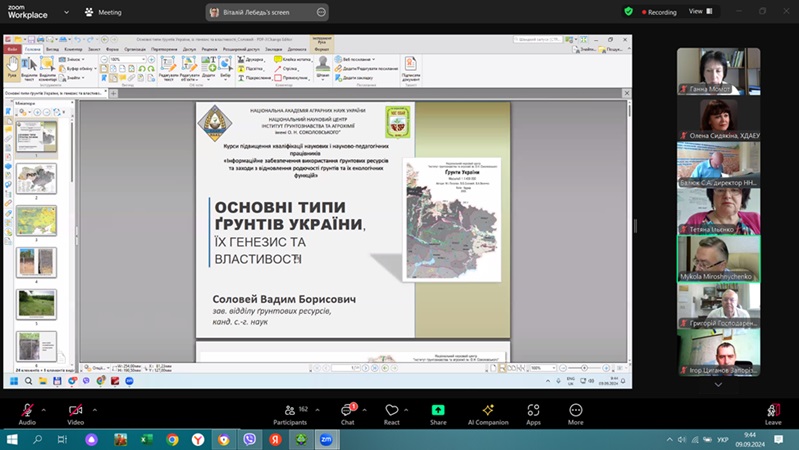Click the green encryption shield icon
799x450 pixels.
point(628,11)
